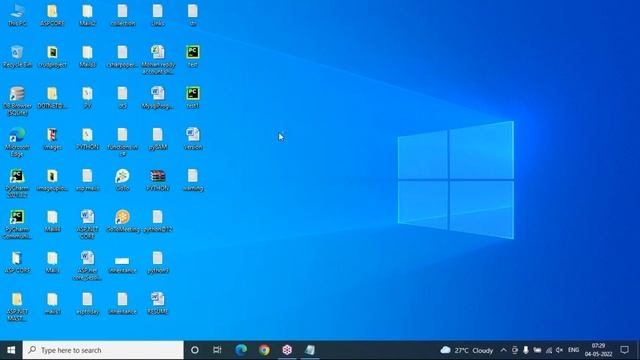Select the Mails2 folder on desktop
Viewport: 640px width, 360px height.
[87, 16]
